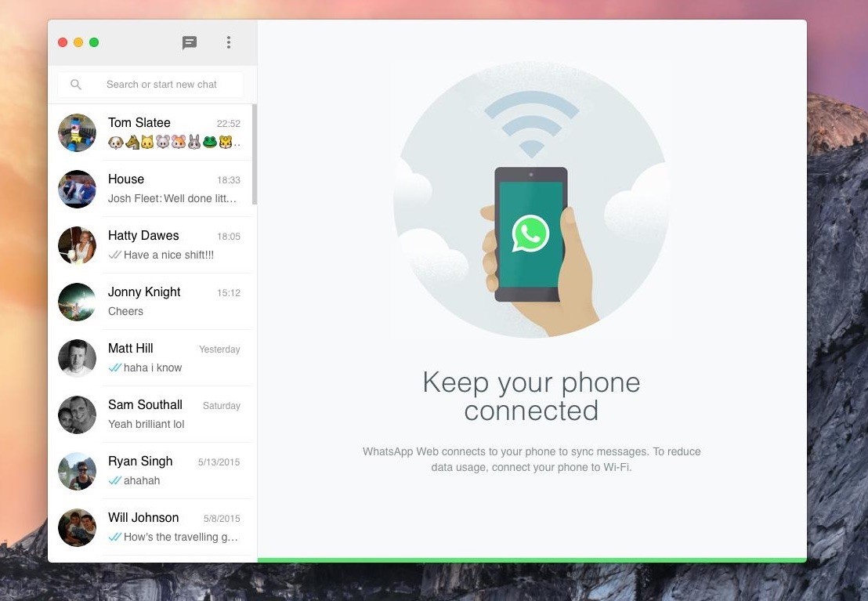Click the 'Saturday' timestamp

pos(222,406)
